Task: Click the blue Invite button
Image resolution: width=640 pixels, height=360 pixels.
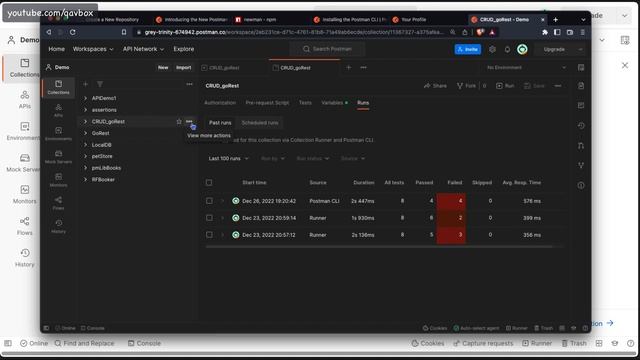Action: 468,49
